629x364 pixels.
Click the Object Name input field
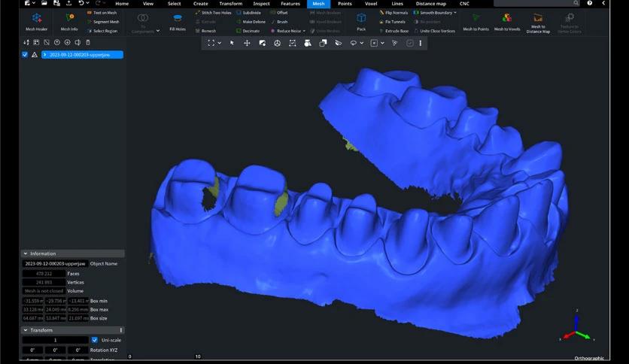tap(55, 263)
